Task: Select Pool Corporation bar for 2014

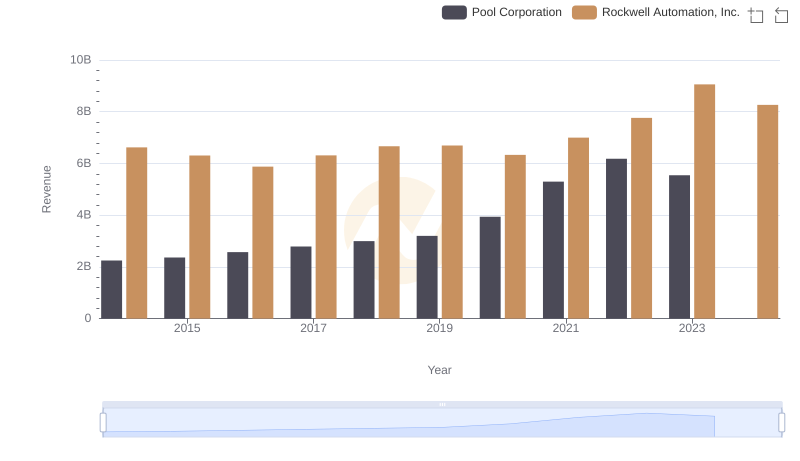Action: point(112,290)
